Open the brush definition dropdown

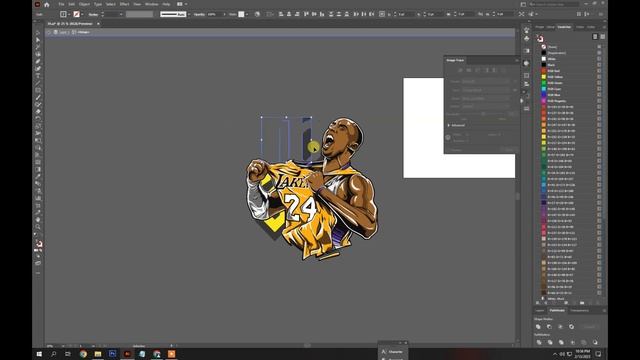tap(189, 14)
